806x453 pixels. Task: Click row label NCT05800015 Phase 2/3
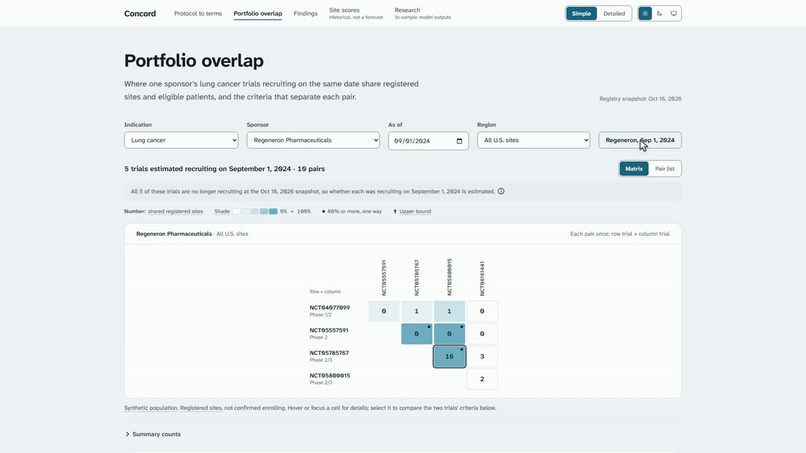(x=329, y=378)
